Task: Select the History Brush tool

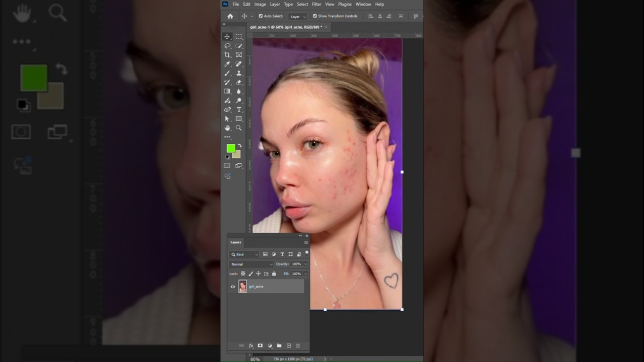Action: [x=227, y=82]
